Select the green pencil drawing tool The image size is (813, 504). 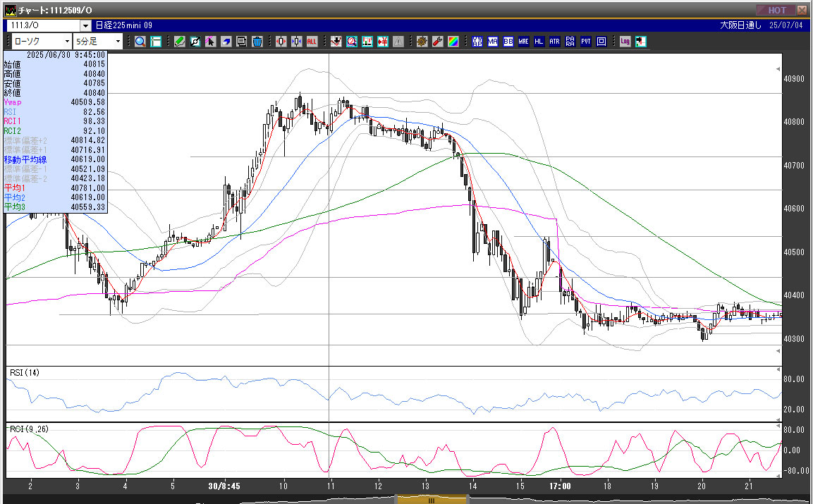click(179, 42)
